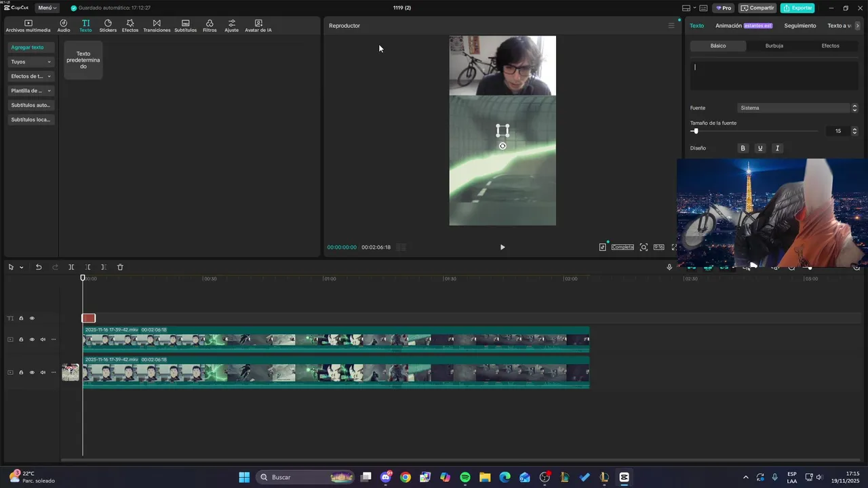Toggle underline text formatting

(760, 148)
